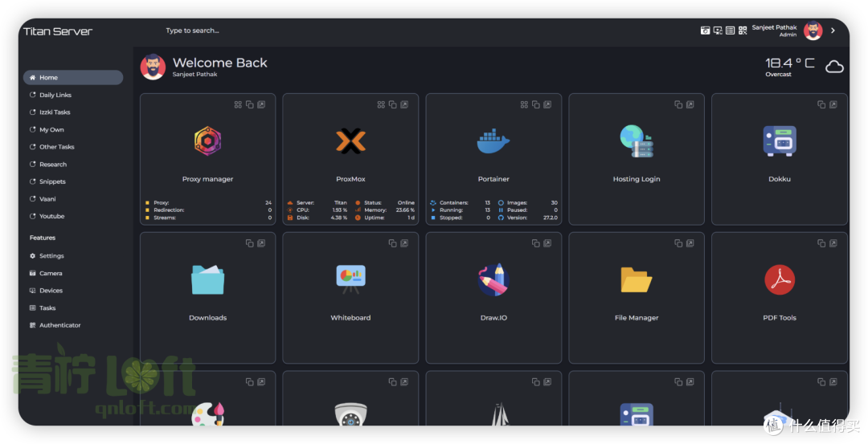Click the Titan Server title

coord(58,31)
